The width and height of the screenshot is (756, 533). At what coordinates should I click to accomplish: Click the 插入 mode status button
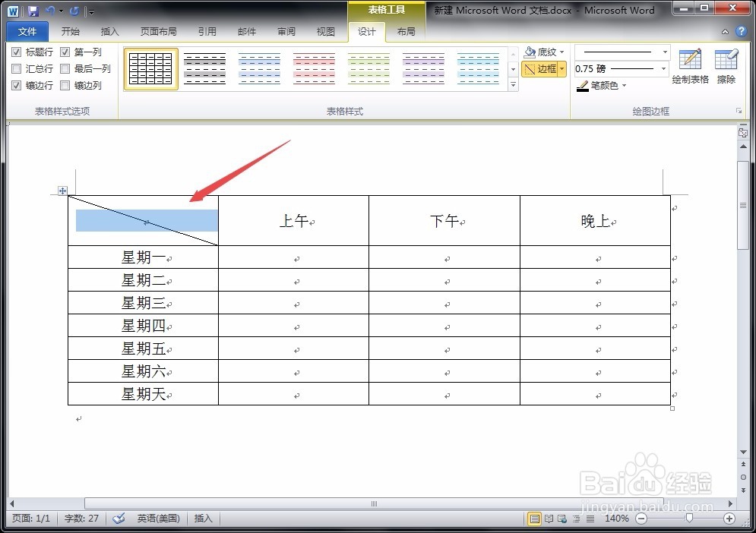click(x=203, y=519)
